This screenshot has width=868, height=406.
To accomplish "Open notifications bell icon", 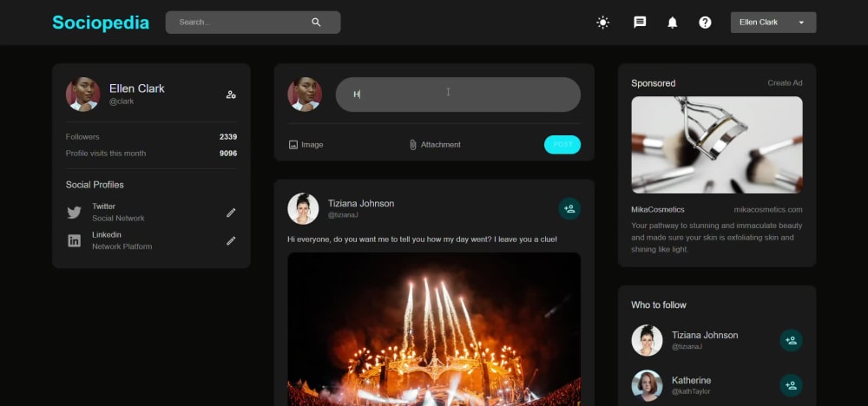I will (672, 23).
